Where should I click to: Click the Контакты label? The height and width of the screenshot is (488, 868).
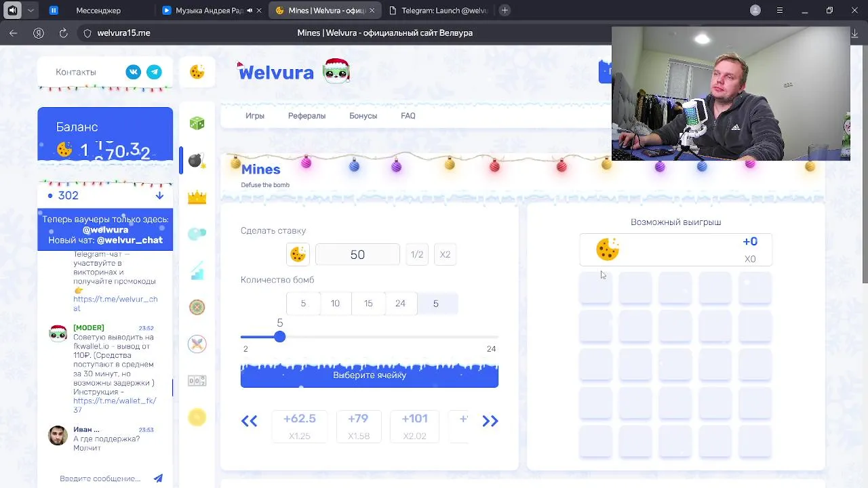click(76, 72)
